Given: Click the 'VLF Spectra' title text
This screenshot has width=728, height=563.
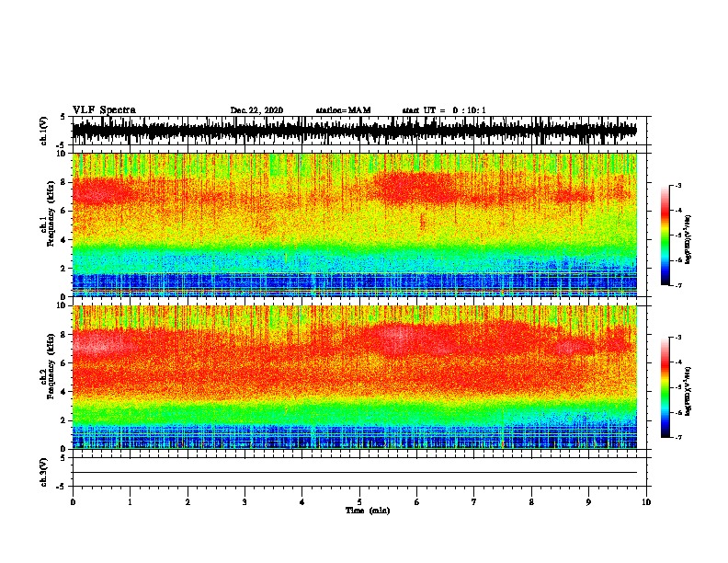Looking at the screenshot, I should point(104,110).
